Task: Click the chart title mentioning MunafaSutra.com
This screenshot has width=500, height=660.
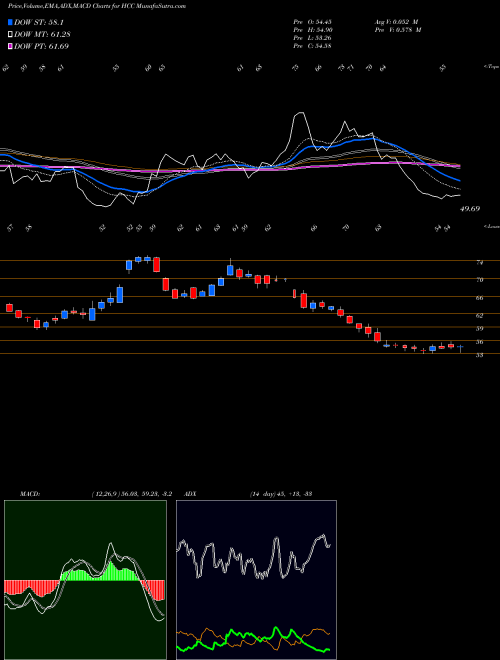Action: 97,6
